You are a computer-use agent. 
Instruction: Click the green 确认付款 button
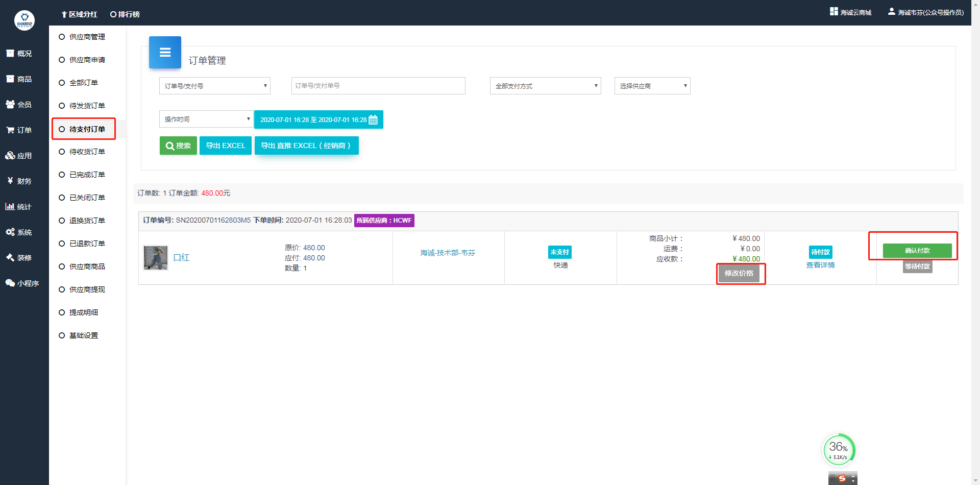[917, 251]
